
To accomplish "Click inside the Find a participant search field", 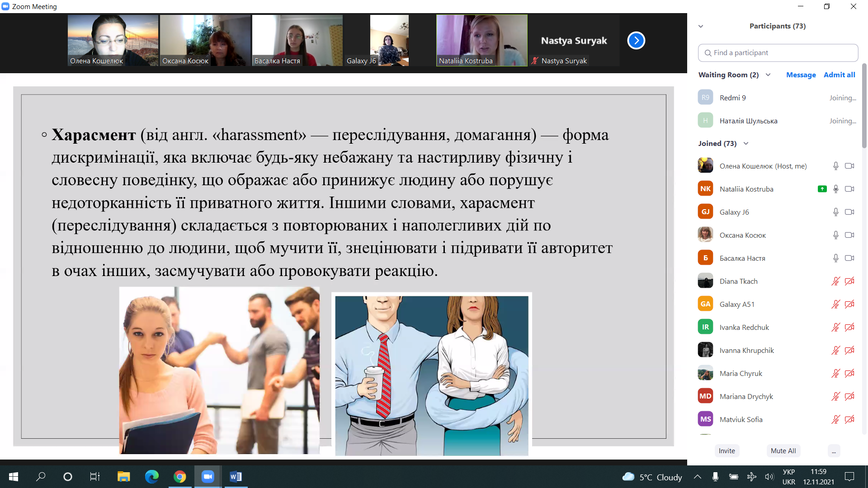I will pos(778,53).
